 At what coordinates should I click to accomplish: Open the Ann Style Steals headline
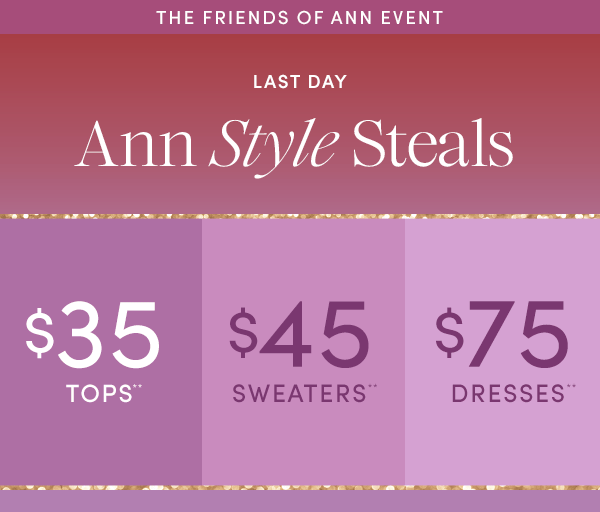(294, 147)
